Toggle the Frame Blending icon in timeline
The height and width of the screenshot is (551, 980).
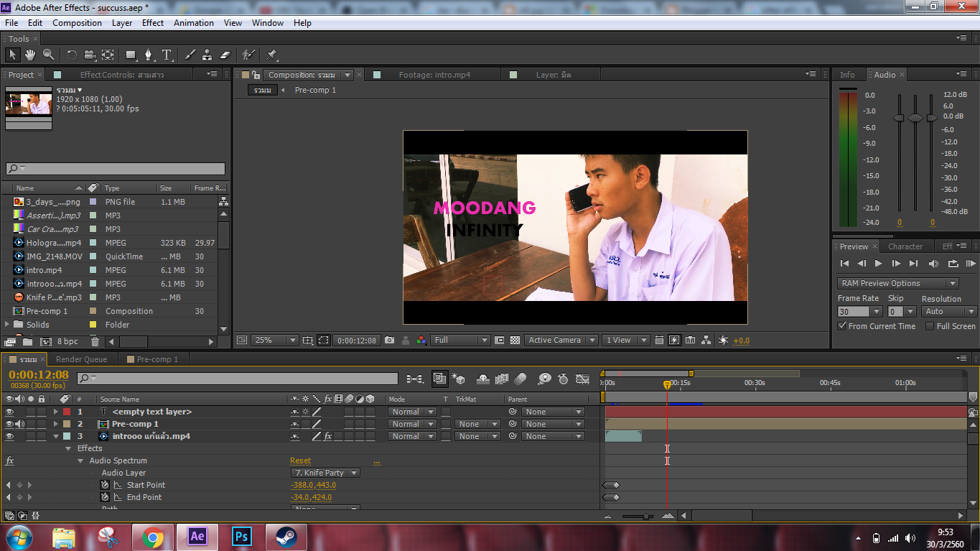[502, 379]
